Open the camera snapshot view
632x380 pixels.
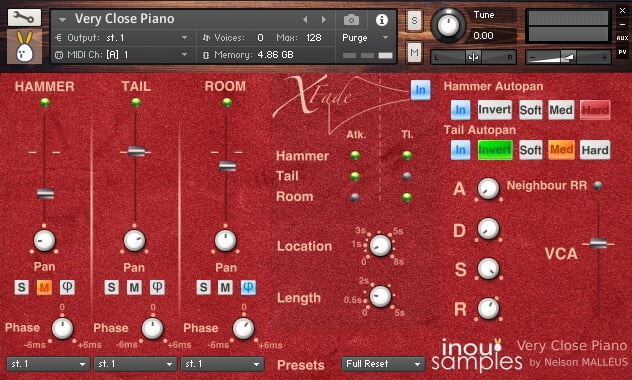tap(351, 19)
